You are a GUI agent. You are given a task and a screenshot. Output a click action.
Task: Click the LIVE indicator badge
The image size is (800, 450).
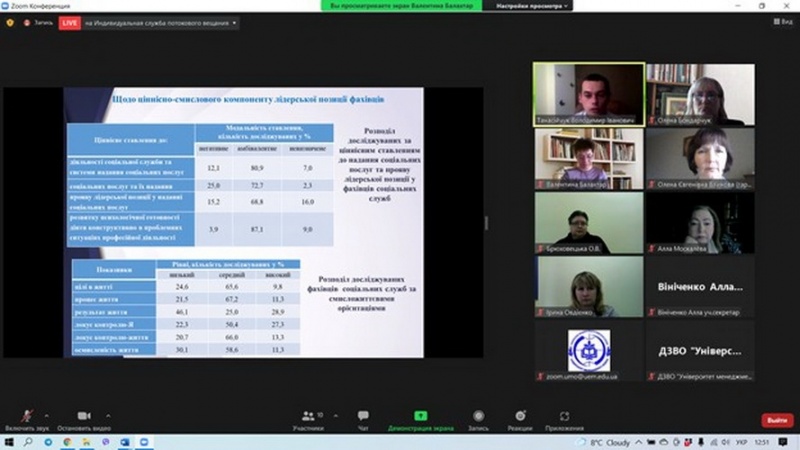pos(70,22)
